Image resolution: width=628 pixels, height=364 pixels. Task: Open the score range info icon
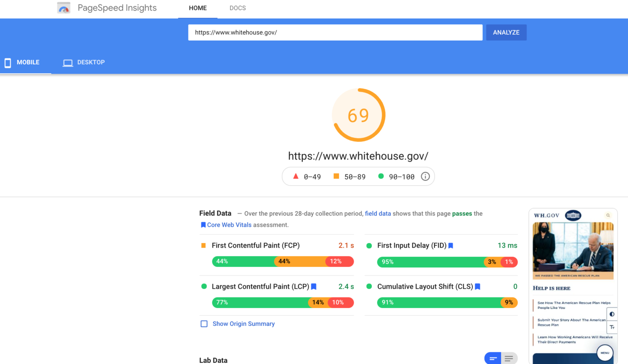click(425, 177)
